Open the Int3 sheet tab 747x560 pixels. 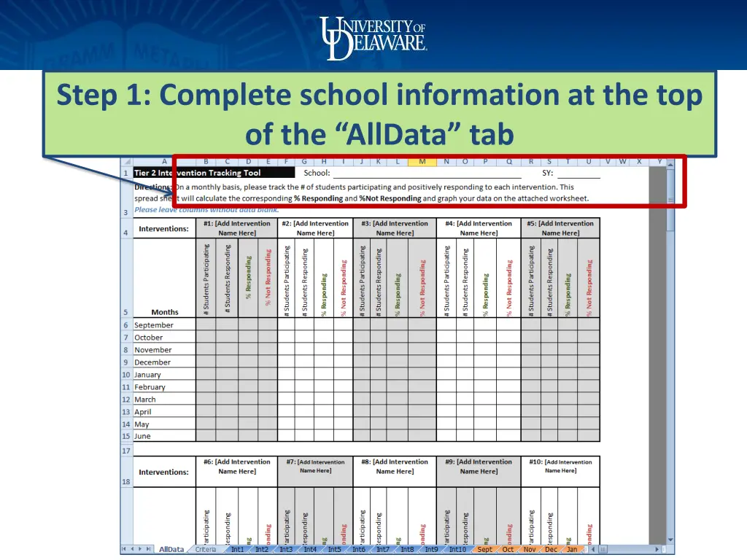pos(286,550)
